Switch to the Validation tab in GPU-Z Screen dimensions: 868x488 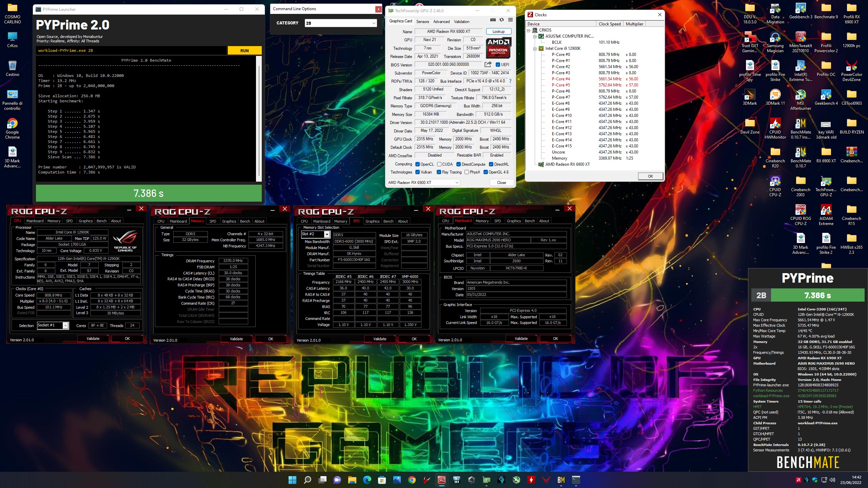[461, 21]
